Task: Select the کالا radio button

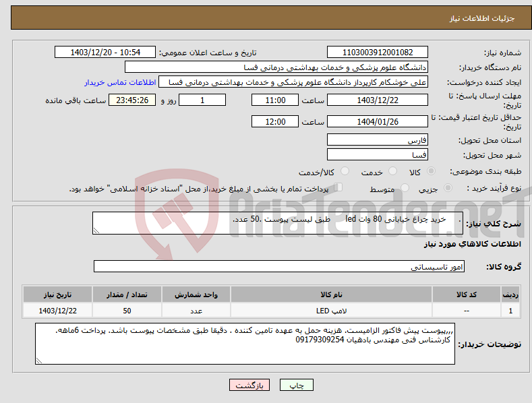Action: pyautogui.click(x=431, y=171)
